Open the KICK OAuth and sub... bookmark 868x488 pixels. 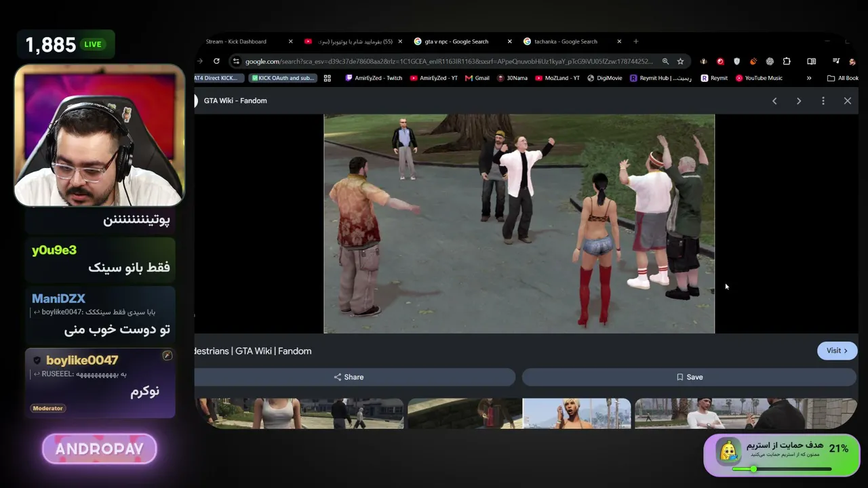click(283, 78)
